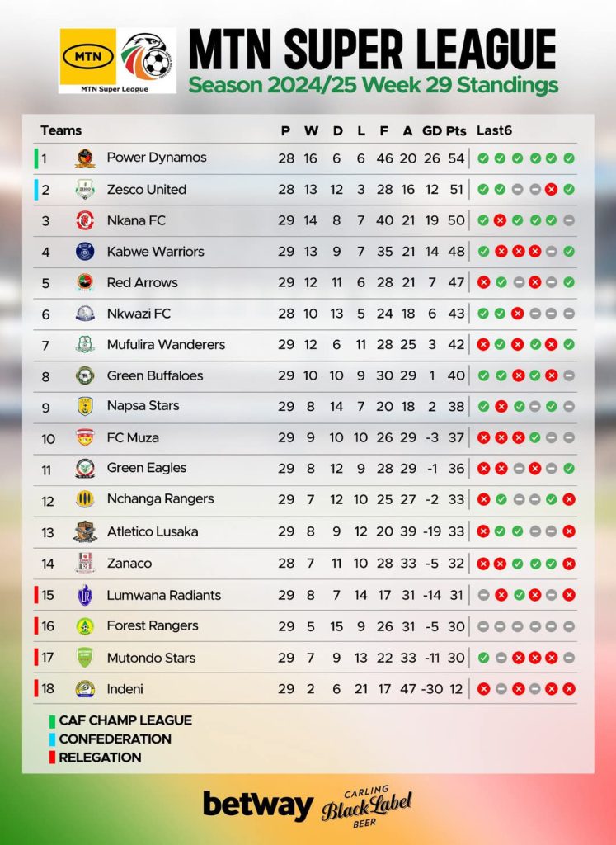Click the Zesco United club crest

[85, 189]
